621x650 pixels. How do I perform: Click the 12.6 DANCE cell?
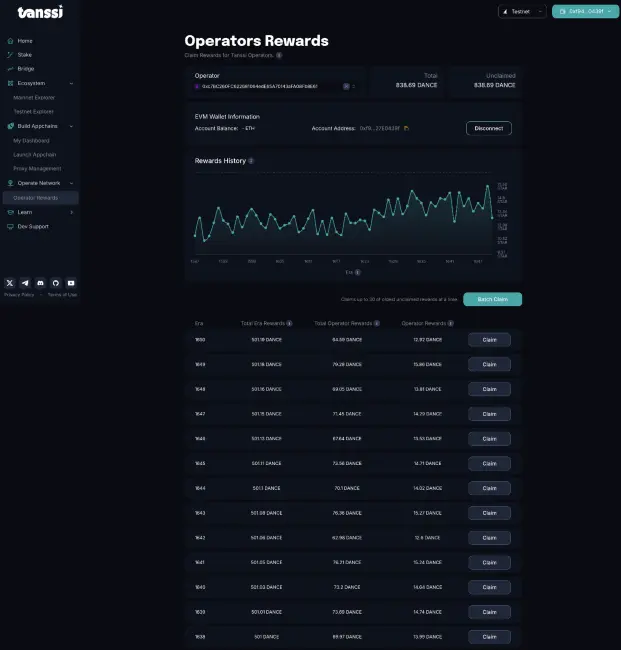pyautogui.click(x=427, y=538)
